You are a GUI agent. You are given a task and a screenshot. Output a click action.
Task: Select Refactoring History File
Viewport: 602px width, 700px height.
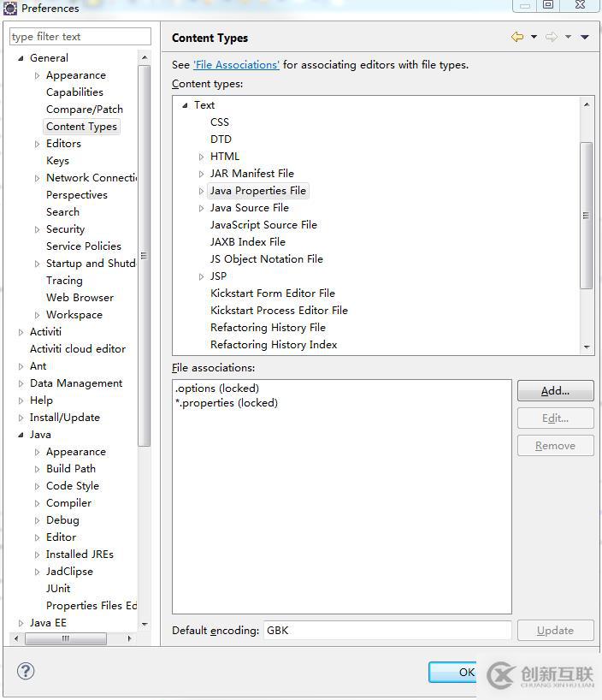(268, 328)
